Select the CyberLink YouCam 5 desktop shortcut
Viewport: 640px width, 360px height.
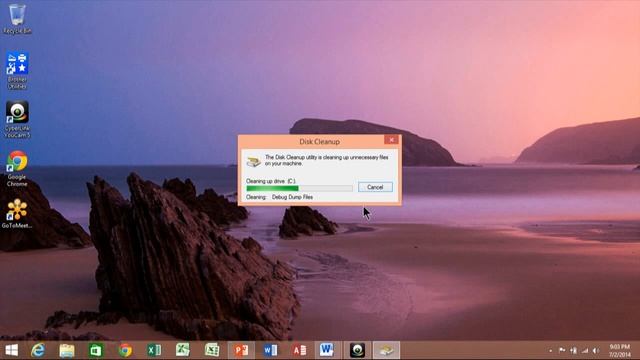(17, 119)
